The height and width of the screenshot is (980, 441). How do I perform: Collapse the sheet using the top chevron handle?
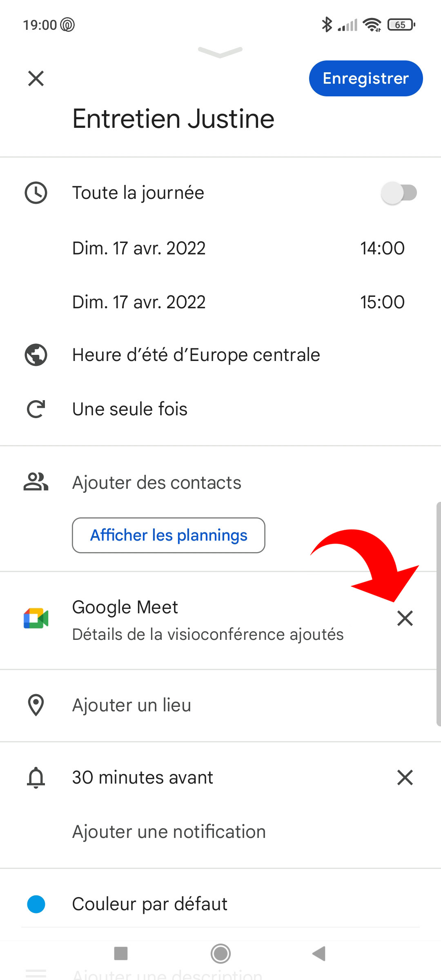tap(220, 52)
